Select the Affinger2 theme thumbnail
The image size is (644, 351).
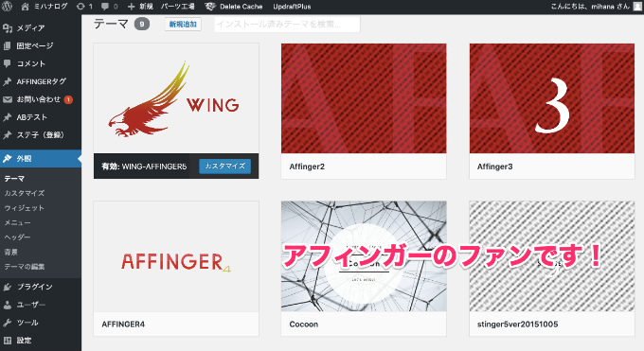364,98
